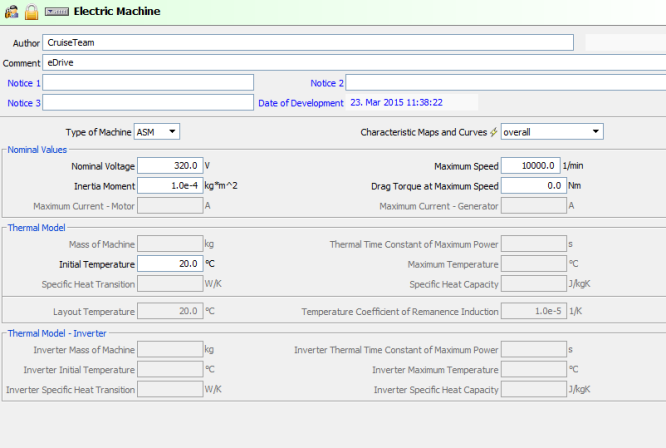Select the Nominal Voltage field showing 320.0

click(170, 166)
